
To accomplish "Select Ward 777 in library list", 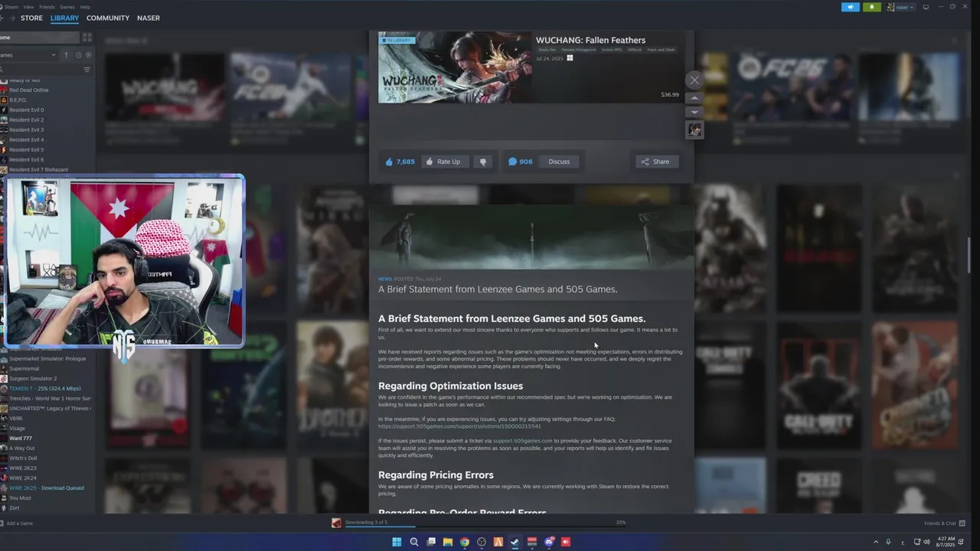I will 20,439.
